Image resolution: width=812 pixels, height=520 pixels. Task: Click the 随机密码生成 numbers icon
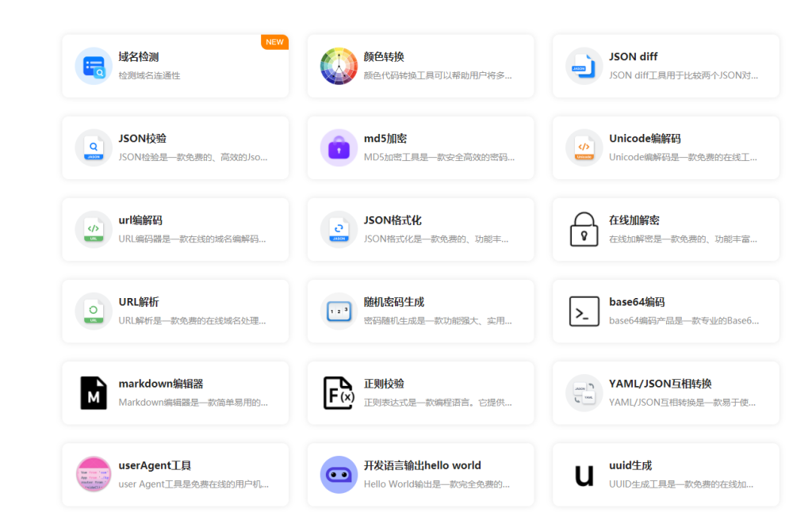339,310
